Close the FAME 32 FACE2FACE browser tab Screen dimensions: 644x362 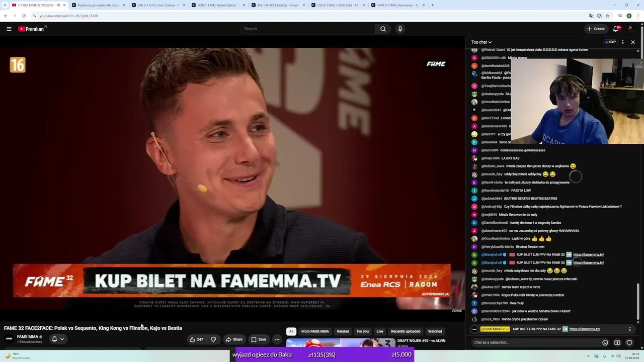[64, 5]
